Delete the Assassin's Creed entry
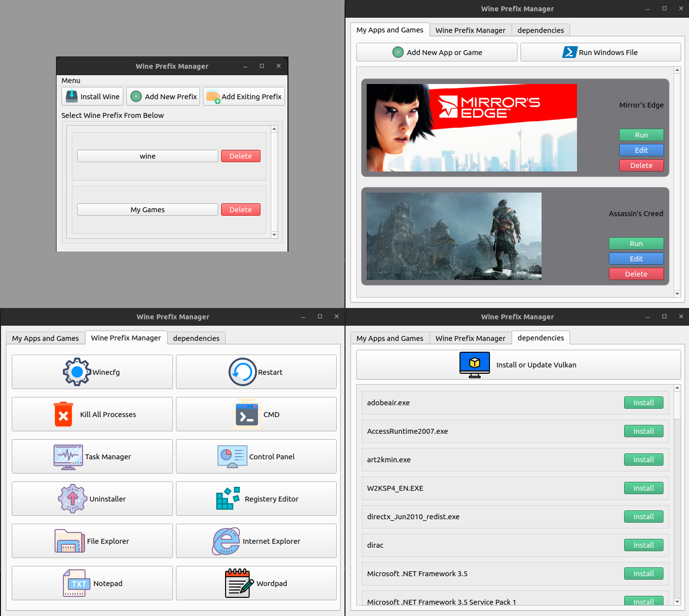Image resolution: width=689 pixels, height=616 pixels. tap(636, 274)
